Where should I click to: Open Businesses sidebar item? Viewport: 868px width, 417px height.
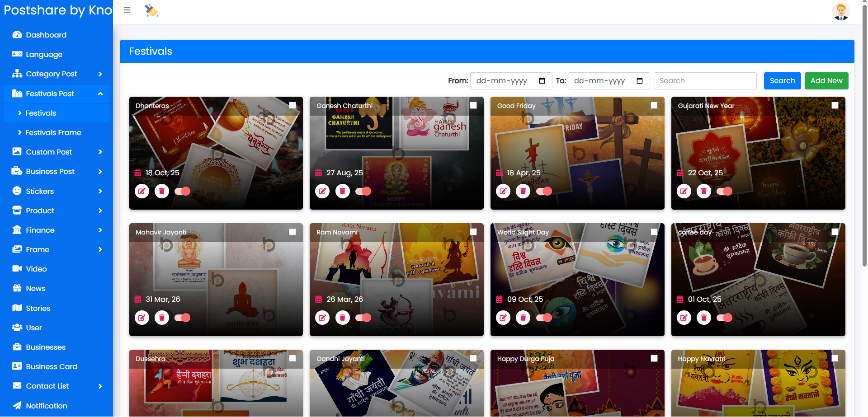(x=57, y=347)
